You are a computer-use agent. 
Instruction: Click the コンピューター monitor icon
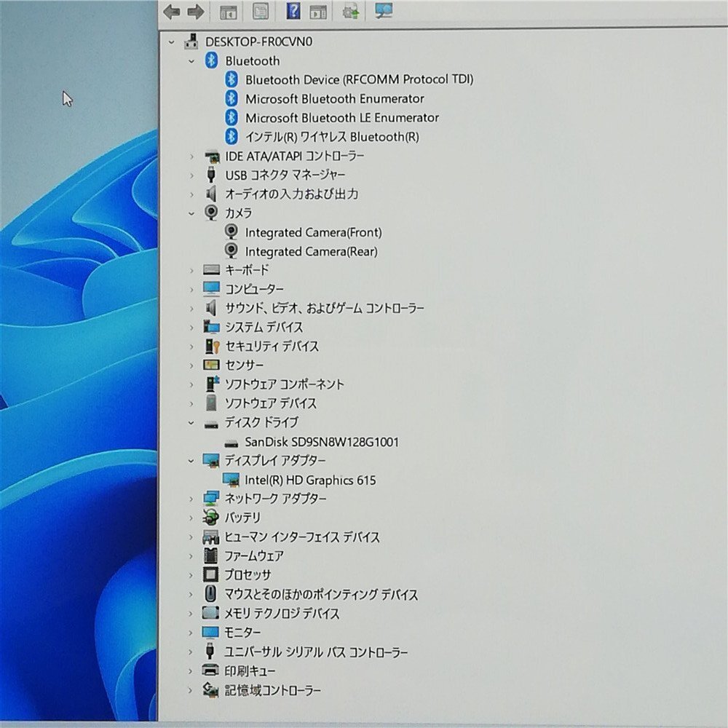coord(211,289)
